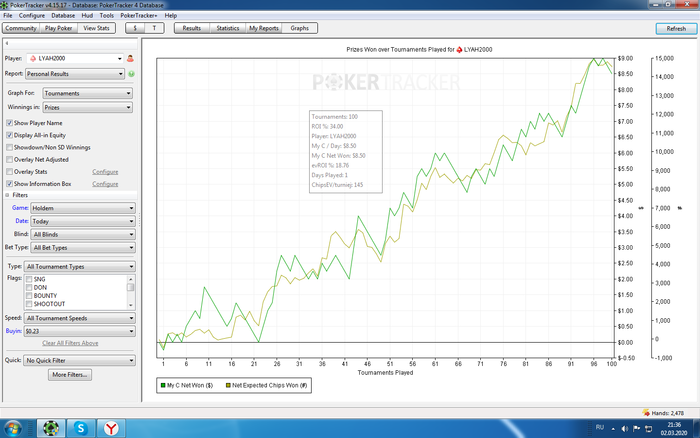Open the Quick filter dropdown
Viewport: 700px width, 438px height.
(x=79, y=360)
